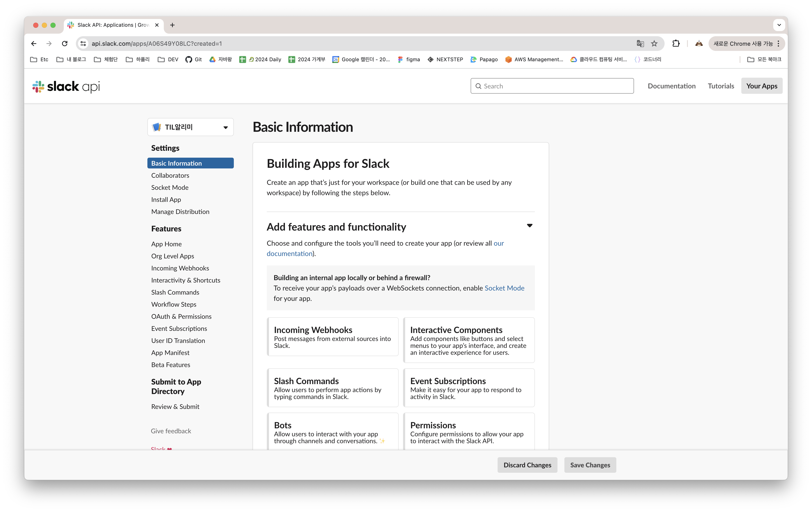Screen dimensions: 812x512
Task: Select the Interactive Components card
Action: (x=469, y=340)
